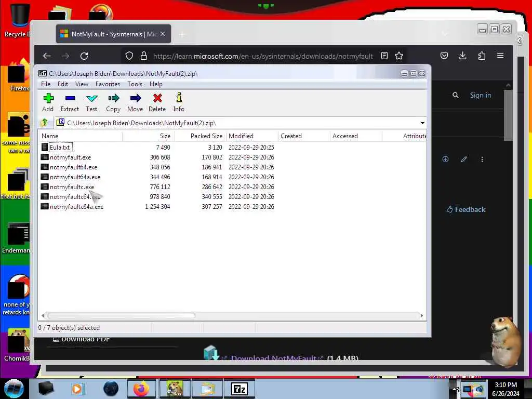This screenshot has height=399, width=532.
Task: Click the Firefox URL address bar
Action: pos(263,56)
